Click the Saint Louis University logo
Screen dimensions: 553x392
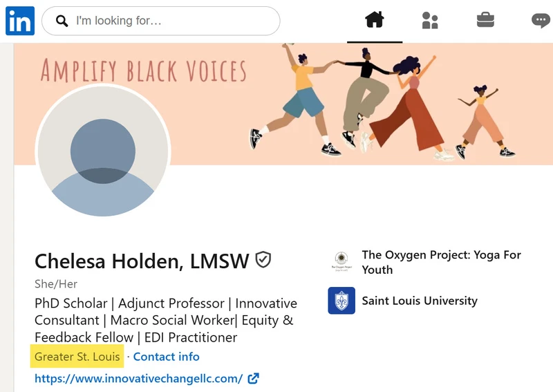(341, 301)
